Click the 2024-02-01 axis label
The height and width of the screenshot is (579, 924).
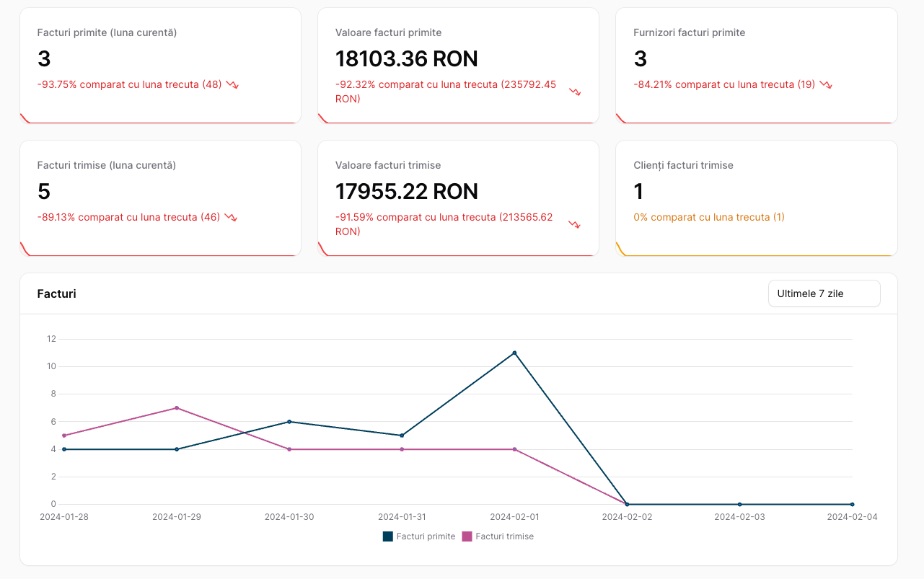514,517
